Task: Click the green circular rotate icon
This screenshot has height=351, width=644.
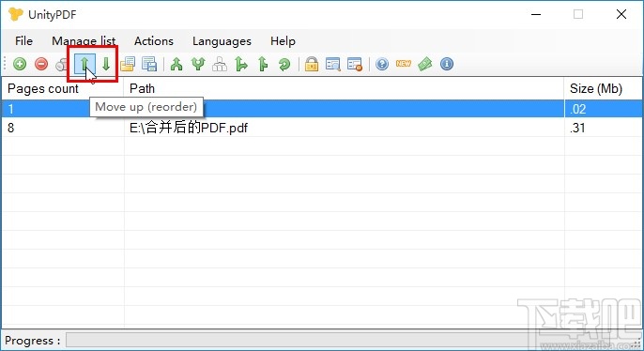Action: [284, 64]
